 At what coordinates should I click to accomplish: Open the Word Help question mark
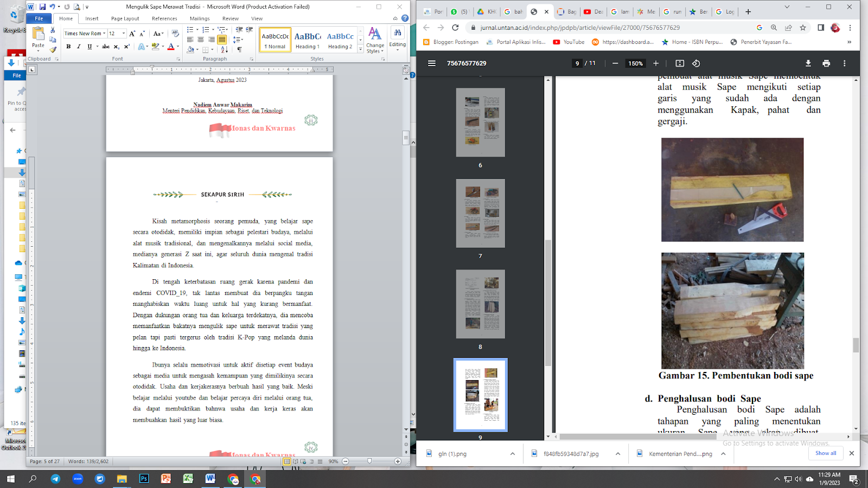tap(405, 18)
